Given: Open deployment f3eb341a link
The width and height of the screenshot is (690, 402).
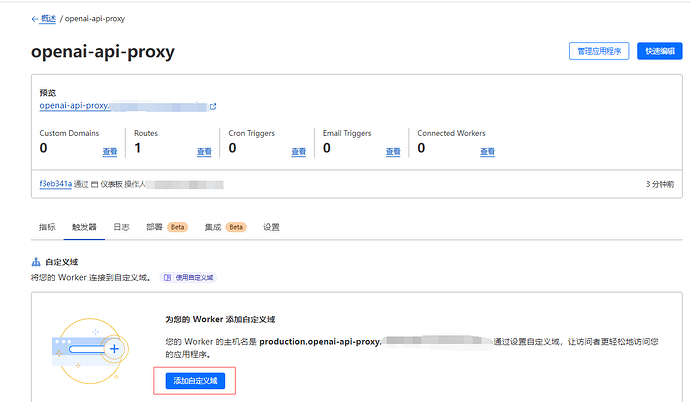Looking at the screenshot, I should pyautogui.click(x=55, y=184).
